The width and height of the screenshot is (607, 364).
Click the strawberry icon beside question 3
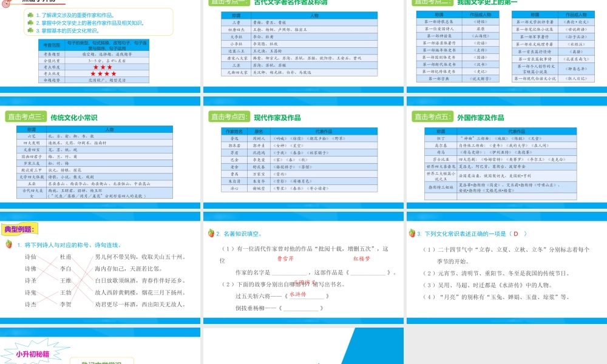point(412,233)
